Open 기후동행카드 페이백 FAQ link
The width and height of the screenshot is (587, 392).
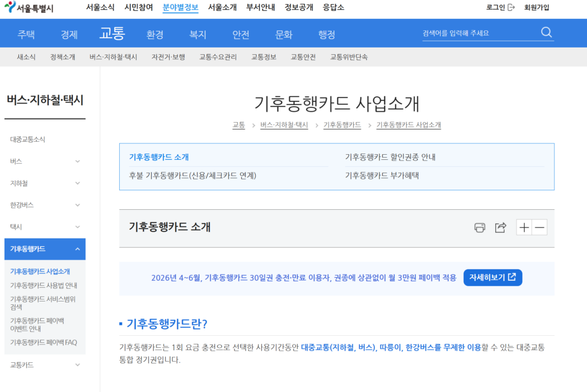pos(44,343)
